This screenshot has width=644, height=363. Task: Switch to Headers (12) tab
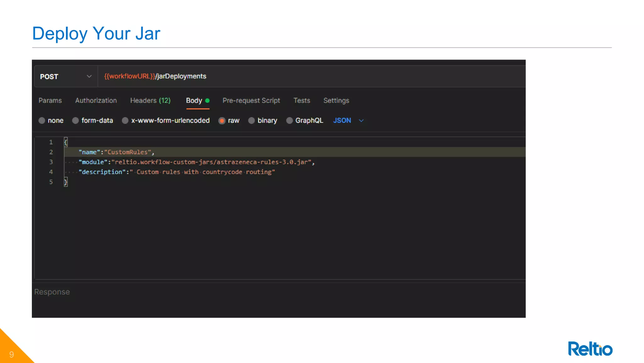[150, 100]
